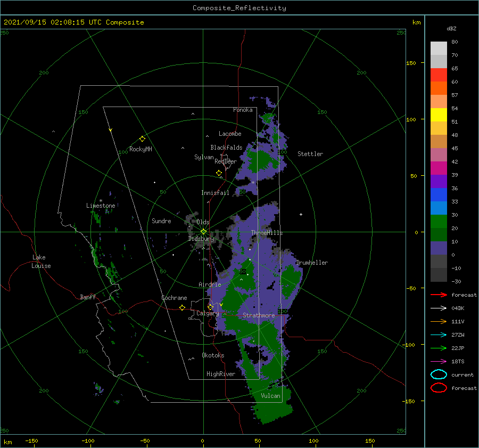Click the yellow diamond marker above RockyMH
This screenshot has width=479, height=448.
point(142,139)
